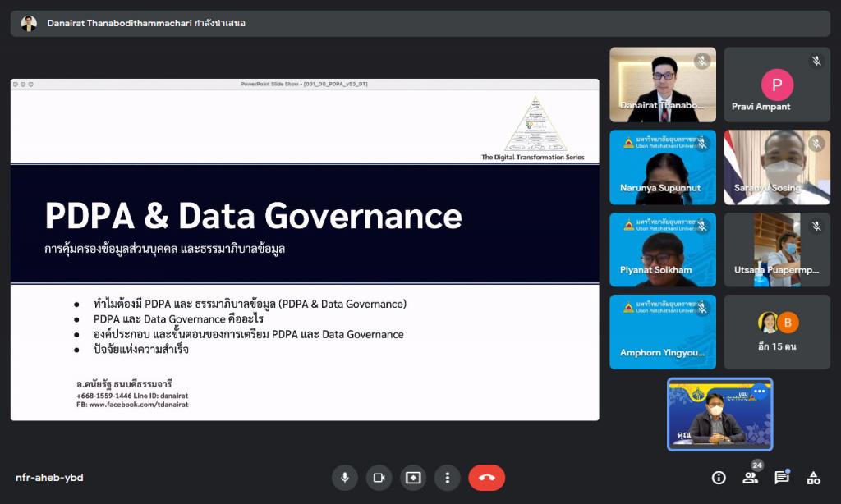Show the people list with 24 badge
The height and width of the screenshot is (504, 841).
750,478
